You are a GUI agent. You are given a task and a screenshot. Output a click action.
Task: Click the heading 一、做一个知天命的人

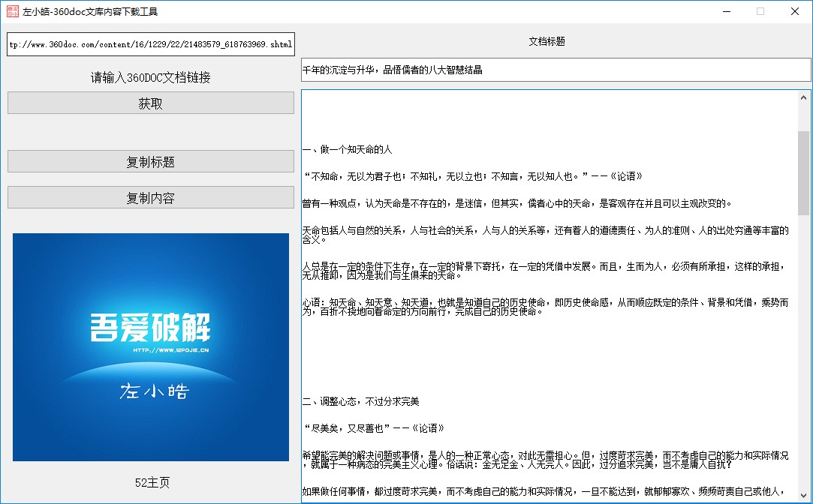[347, 150]
